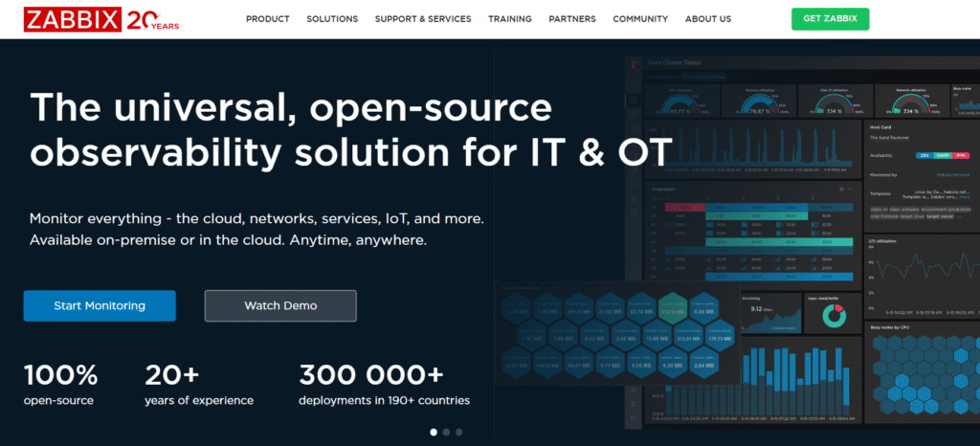The image size is (980, 446).
Task: Open the Community menu item
Action: [640, 19]
